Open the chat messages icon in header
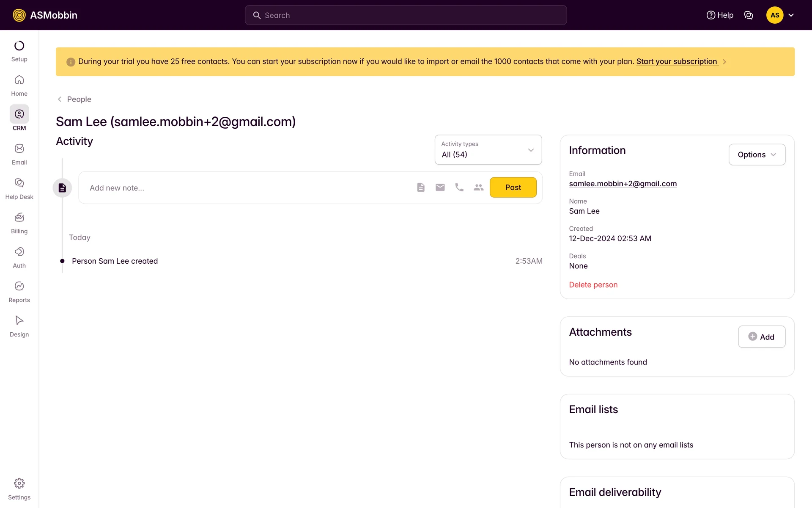 pos(749,15)
